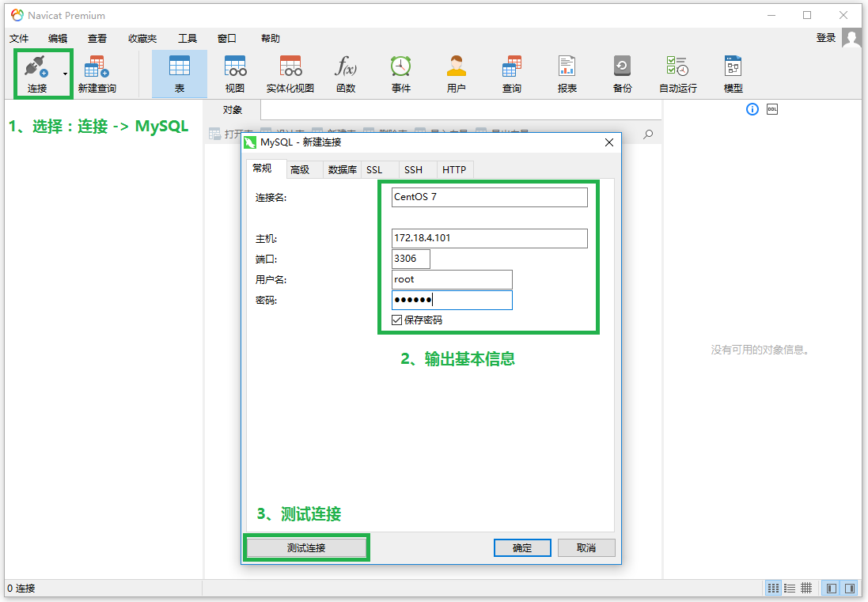Open the 窗口 (Window) menu

click(x=227, y=38)
